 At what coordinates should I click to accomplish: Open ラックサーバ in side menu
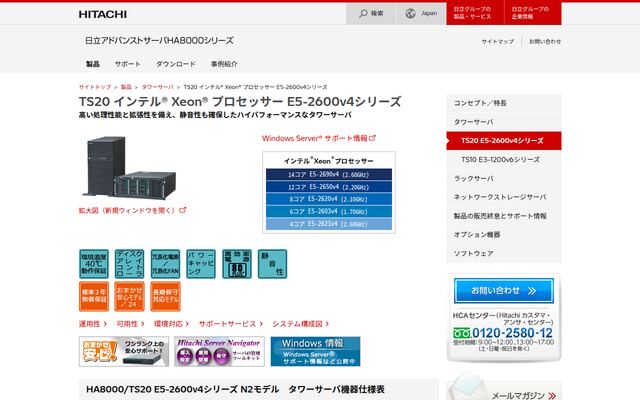504,178
